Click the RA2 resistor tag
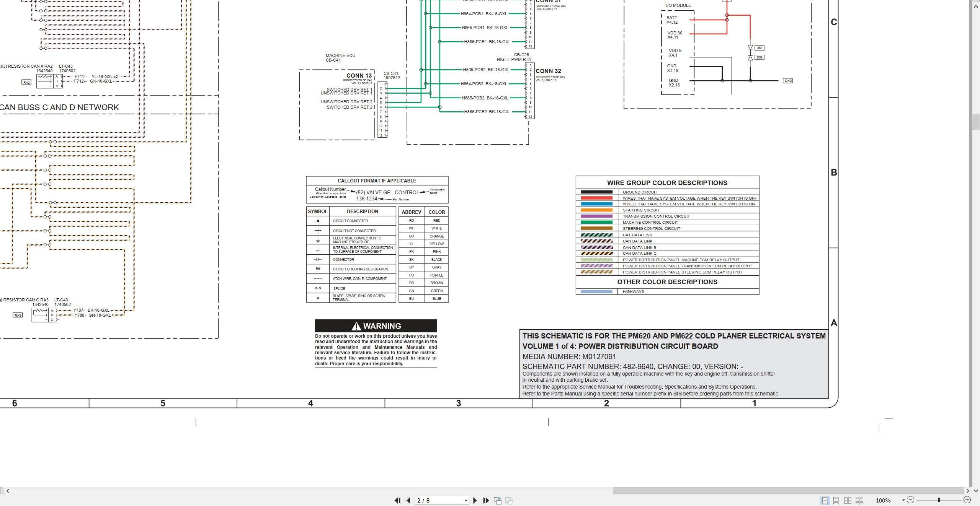Viewport: 980px width, 506px height. pyautogui.click(x=26, y=82)
